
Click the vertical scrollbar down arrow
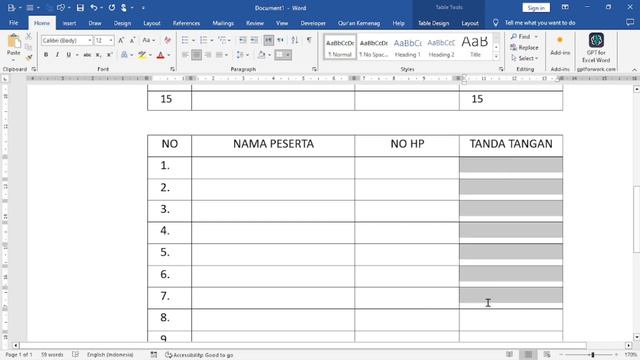click(636, 337)
